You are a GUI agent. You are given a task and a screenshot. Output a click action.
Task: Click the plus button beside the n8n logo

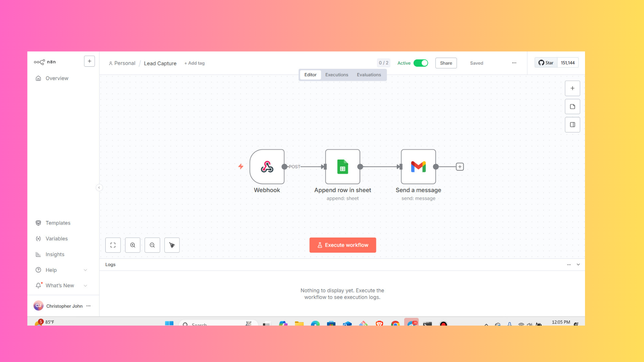[x=89, y=61]
